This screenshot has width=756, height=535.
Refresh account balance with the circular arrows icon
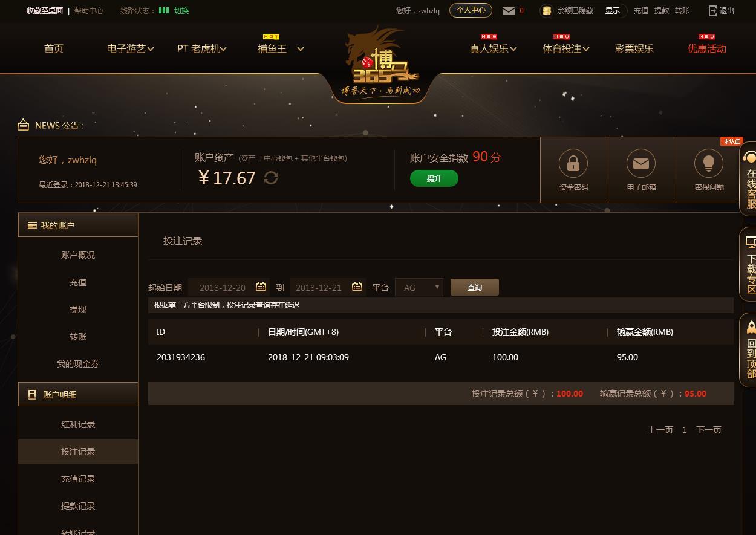point(271,178)
